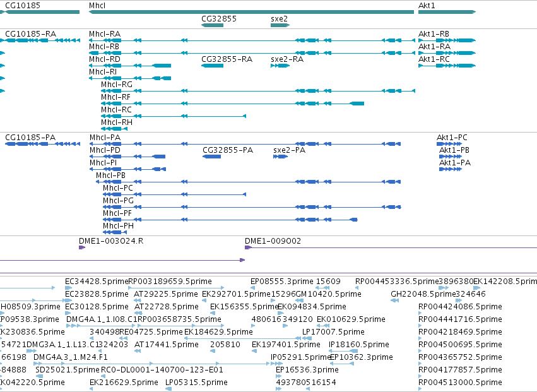This screenshot has width=537, height=392.
Task: Click EST RP003189659.5prime
Action: click(177, 288)
